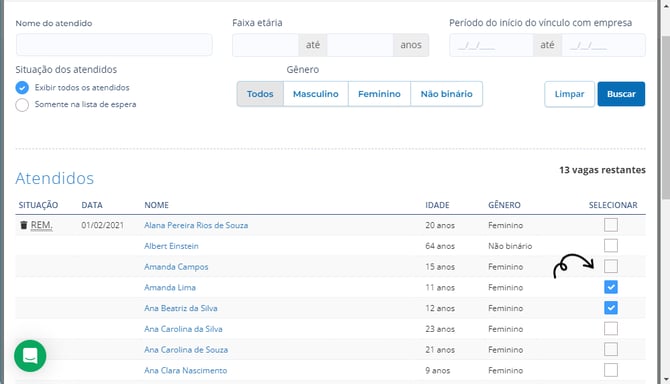Screen dimensions: 670x384
Task: Click the Buscar button
Action: click(621, 94)
